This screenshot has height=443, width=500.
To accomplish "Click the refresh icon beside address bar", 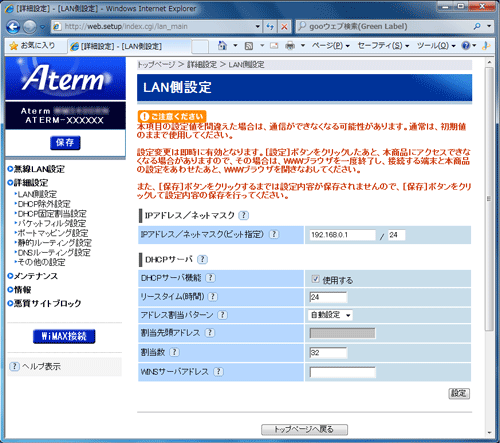I will coord(270,27).
